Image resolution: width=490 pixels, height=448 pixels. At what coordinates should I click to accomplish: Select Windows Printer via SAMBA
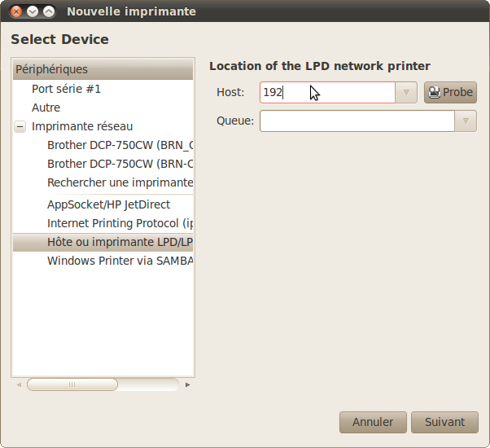point(120,261)
